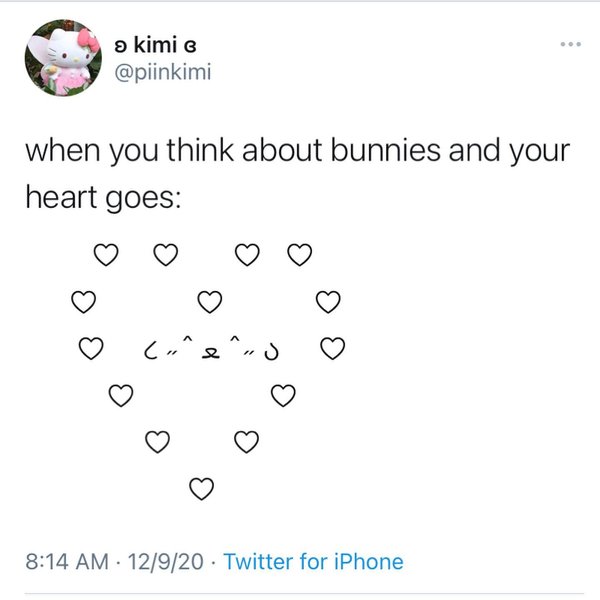Click the Hello Kitty profile avatar
Screen dimensions: 600x600
point(64,58)
